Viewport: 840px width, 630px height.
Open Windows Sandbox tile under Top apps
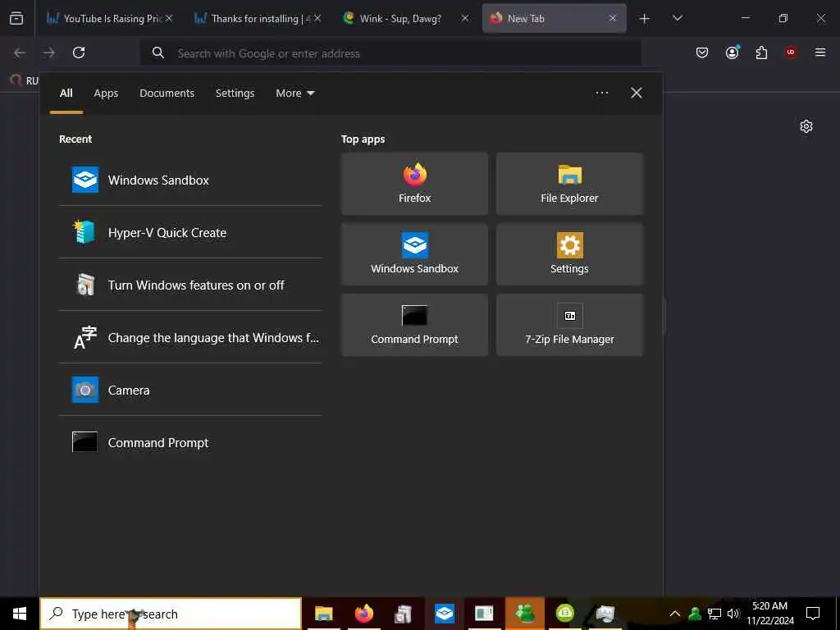pyautogui.click(x=414, y=254)
